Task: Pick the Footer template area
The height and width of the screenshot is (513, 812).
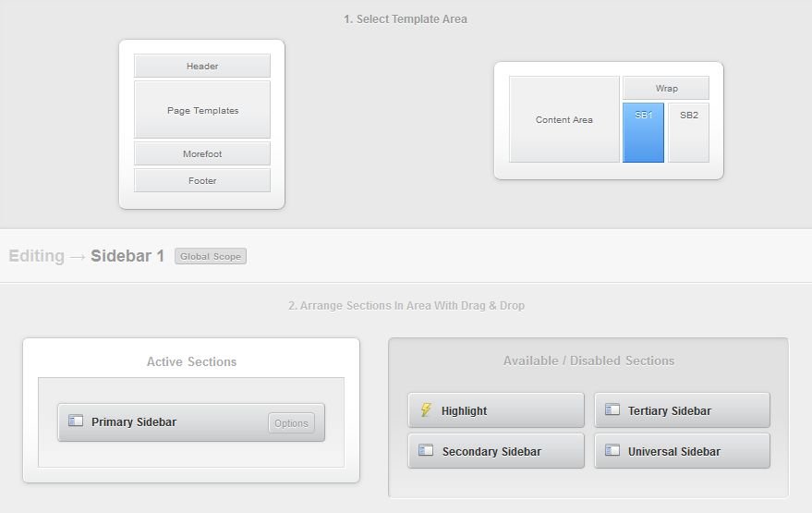Action: tap(202, 181)
